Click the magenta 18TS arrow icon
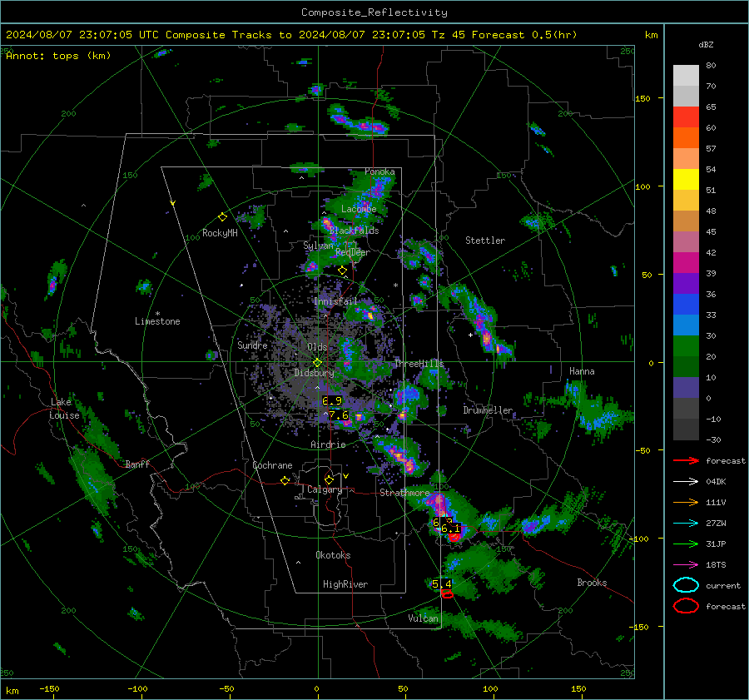Image resolution: width=749 pixels, height=700 pixels. pyautogui.click(x=686, y=565)
